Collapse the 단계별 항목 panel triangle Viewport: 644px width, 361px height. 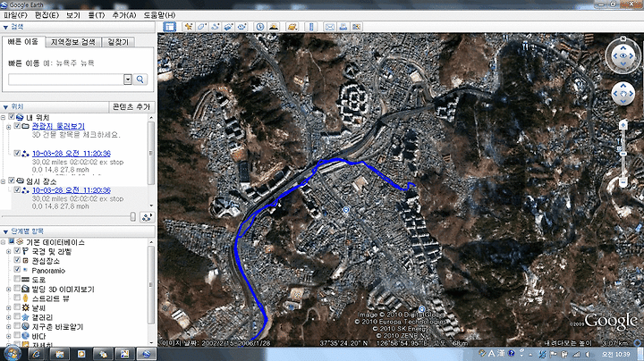[5, 231]
